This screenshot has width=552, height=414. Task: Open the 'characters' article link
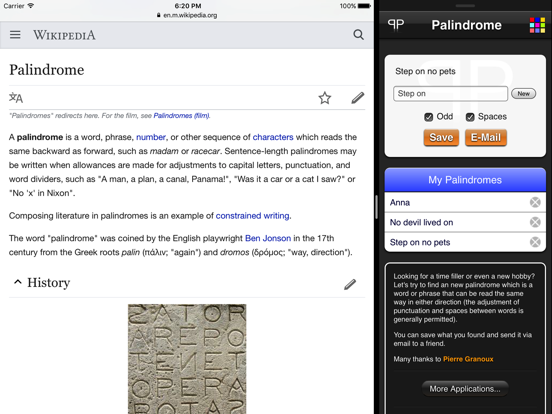coord(273,137)
